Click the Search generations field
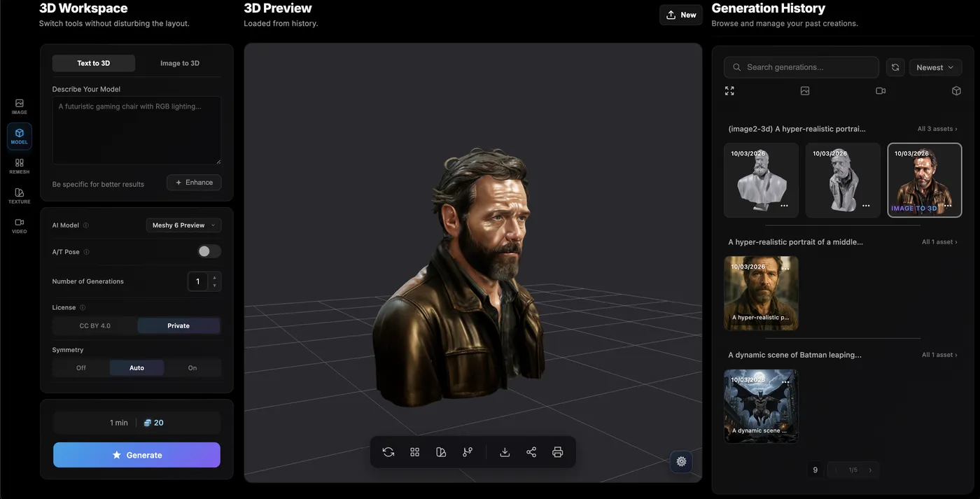This screenshot has height=499, width=980. 801,67
